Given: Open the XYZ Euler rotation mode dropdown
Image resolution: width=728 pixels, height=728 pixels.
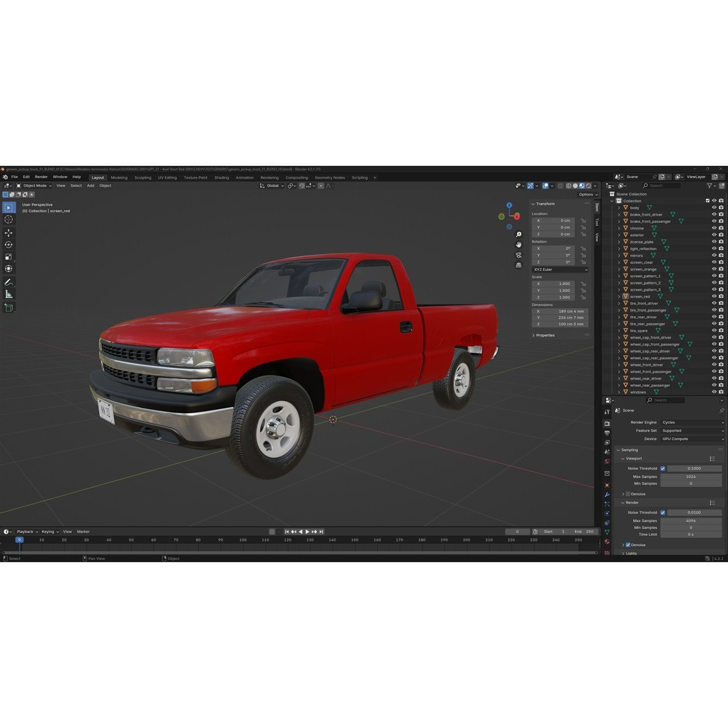Looking at the screenshot, I should coord(560,270).
